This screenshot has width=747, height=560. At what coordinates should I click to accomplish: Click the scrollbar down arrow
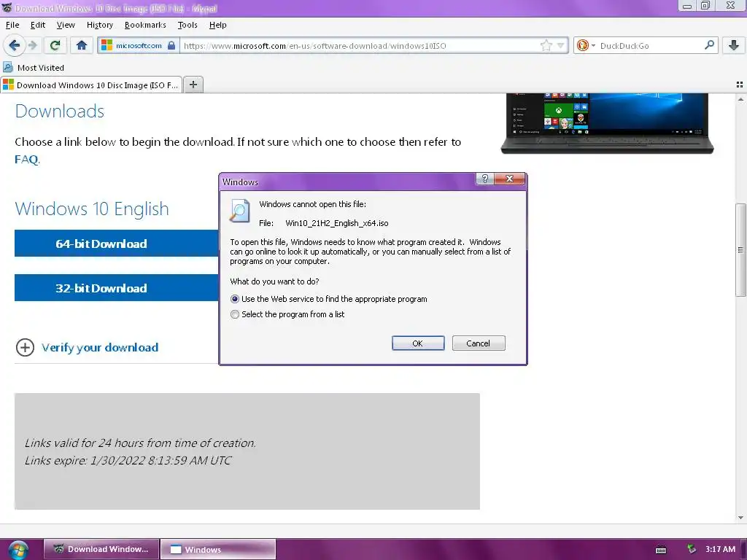pyautogui.click(x=740, y=518)
